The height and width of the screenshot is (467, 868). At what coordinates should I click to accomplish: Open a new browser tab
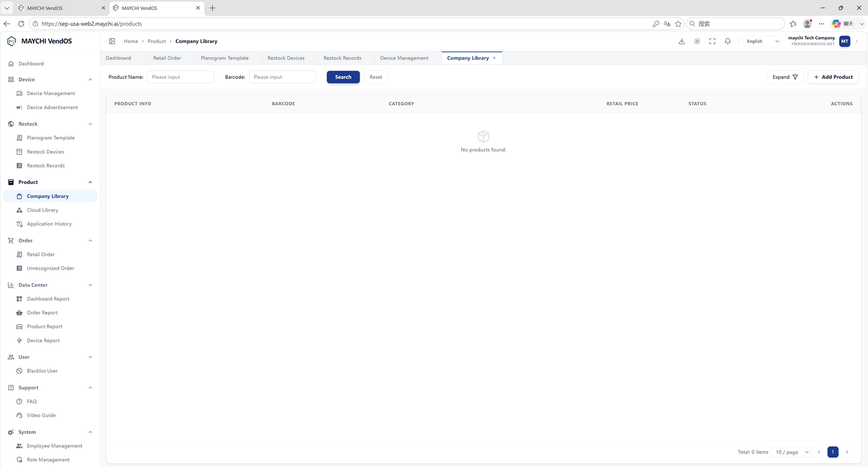(x=213, y=8)
